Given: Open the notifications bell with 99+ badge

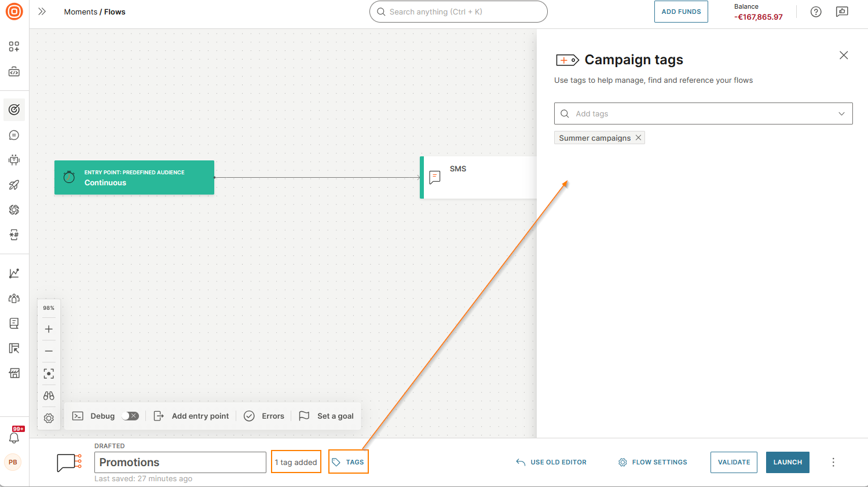Looking at the screenshot, I should [x=13, y=438].
